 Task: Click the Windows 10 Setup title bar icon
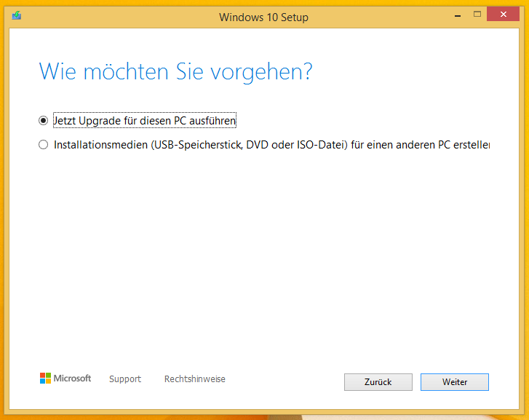[17, 15]
